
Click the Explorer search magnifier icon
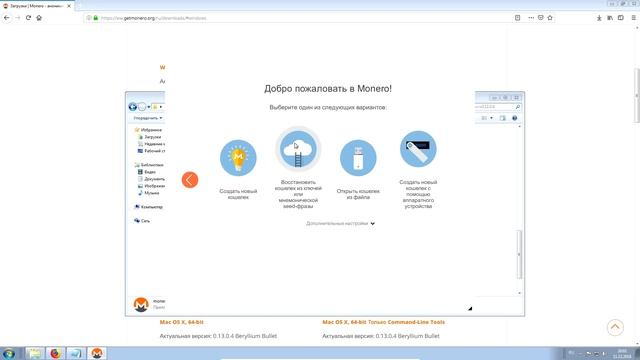[x=518, y=107]
